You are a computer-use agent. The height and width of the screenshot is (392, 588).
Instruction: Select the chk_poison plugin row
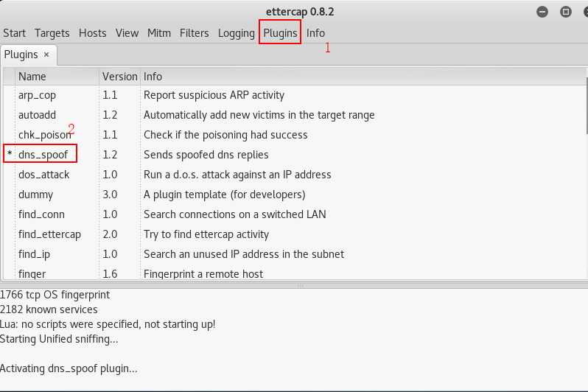point(44,135)
